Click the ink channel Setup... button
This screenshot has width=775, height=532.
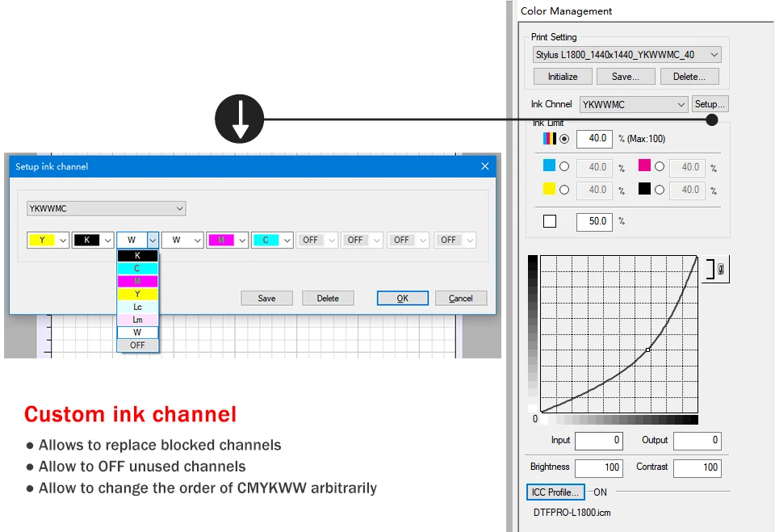pyautogui.click(x=710, y=104)
